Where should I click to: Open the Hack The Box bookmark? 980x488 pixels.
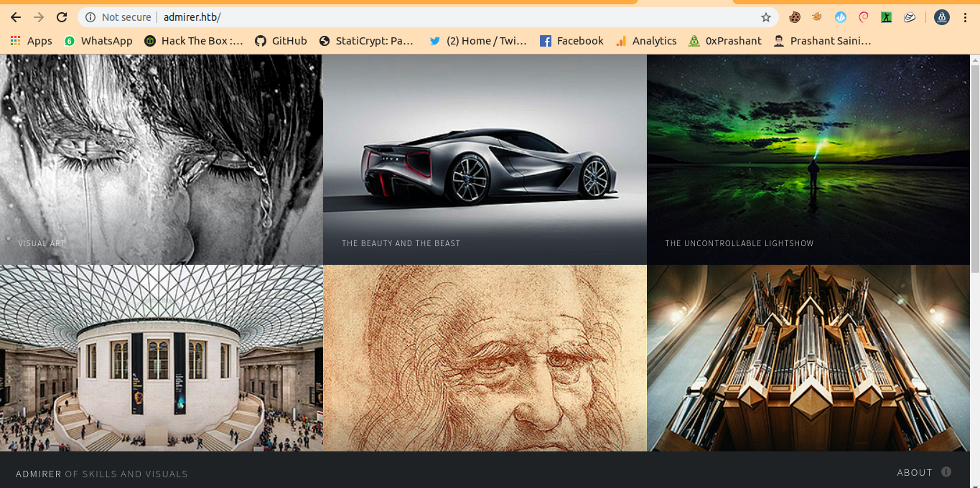pos(194,41)
